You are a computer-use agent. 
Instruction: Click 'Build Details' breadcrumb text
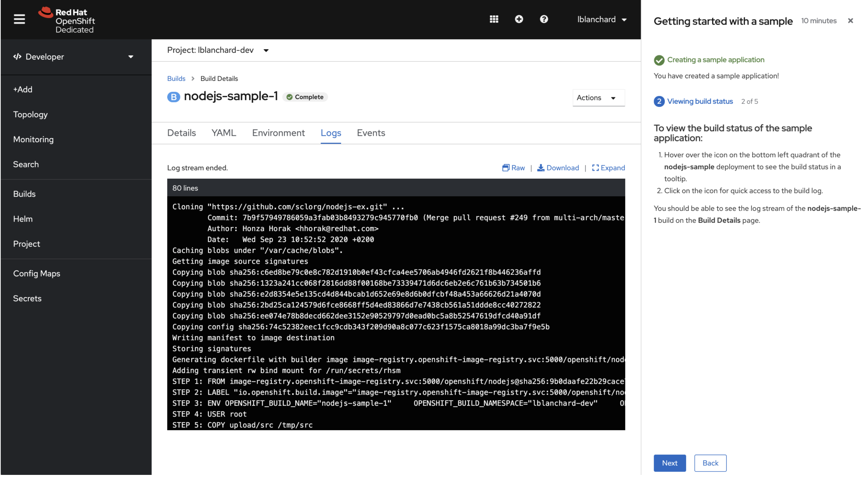tap(219, 78)
